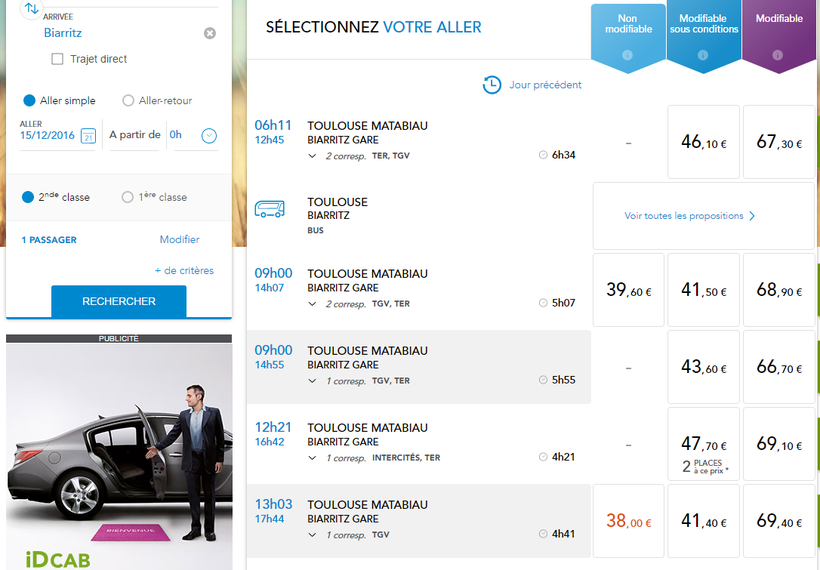Expand connection details for 13h03 train
The image size is (820, 570).
coord(313,535)
